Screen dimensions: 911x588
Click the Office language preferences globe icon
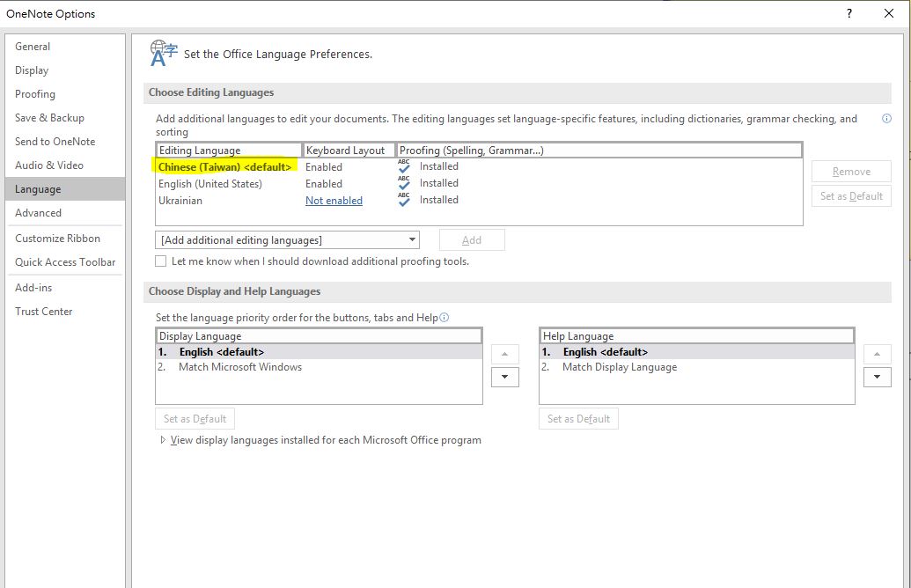163,53
